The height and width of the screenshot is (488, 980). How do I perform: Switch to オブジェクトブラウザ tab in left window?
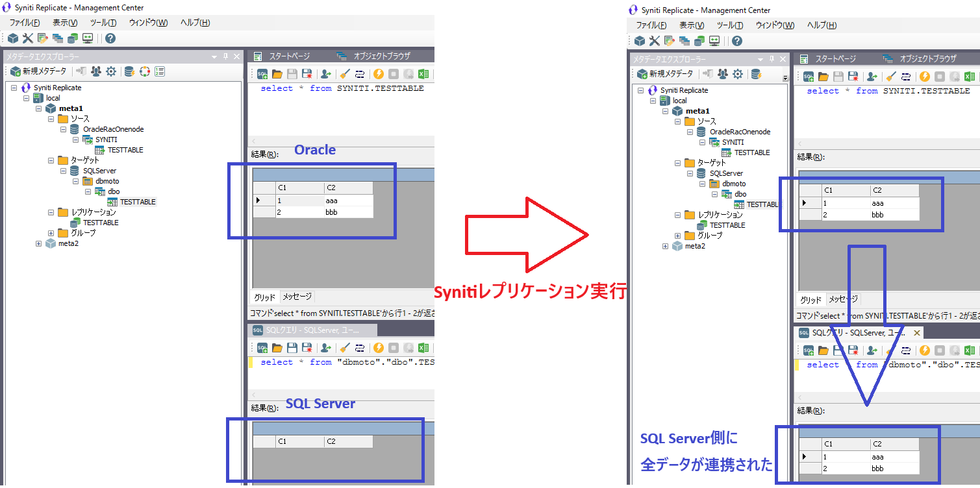click(x=373, y=56)
